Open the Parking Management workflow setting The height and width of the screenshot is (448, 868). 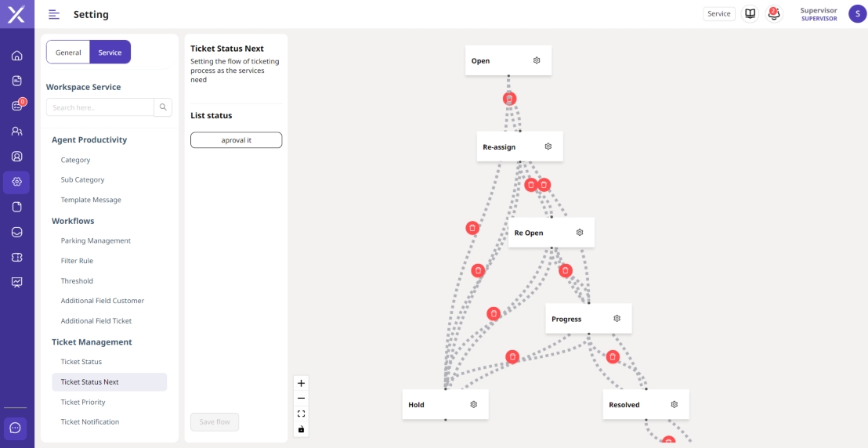tap(96, 241)
